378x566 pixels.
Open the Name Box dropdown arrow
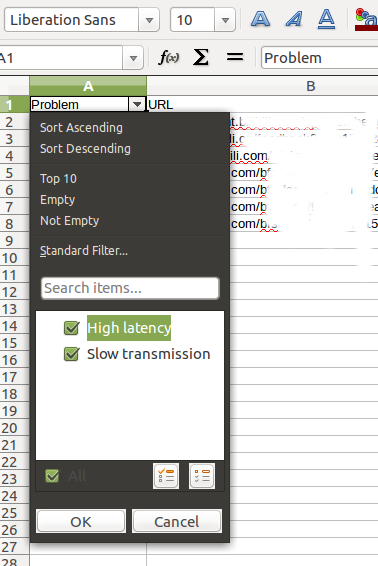(133, 58)
